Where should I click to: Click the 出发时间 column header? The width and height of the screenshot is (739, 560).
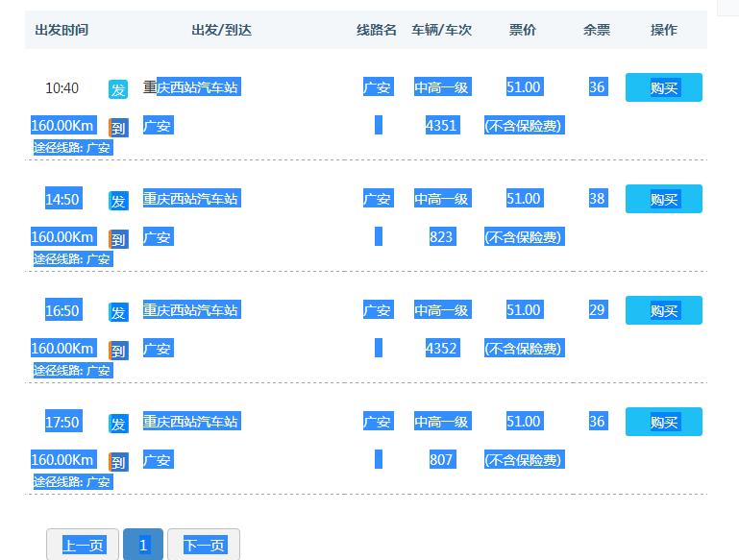tap(62, 30)
